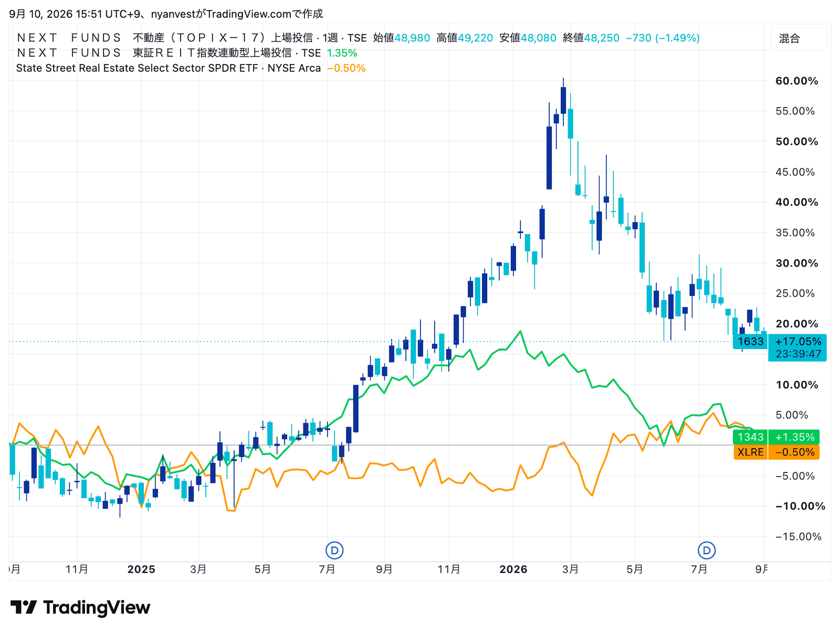Click the 40.00% axis label
This screenshot has width=840, height=634.
tap(796, 202)
